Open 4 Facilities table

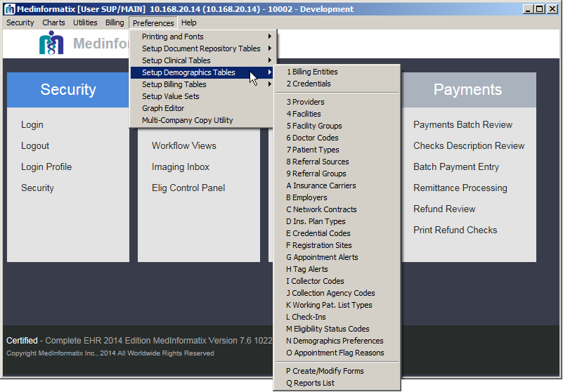click(x=337, y=114)
